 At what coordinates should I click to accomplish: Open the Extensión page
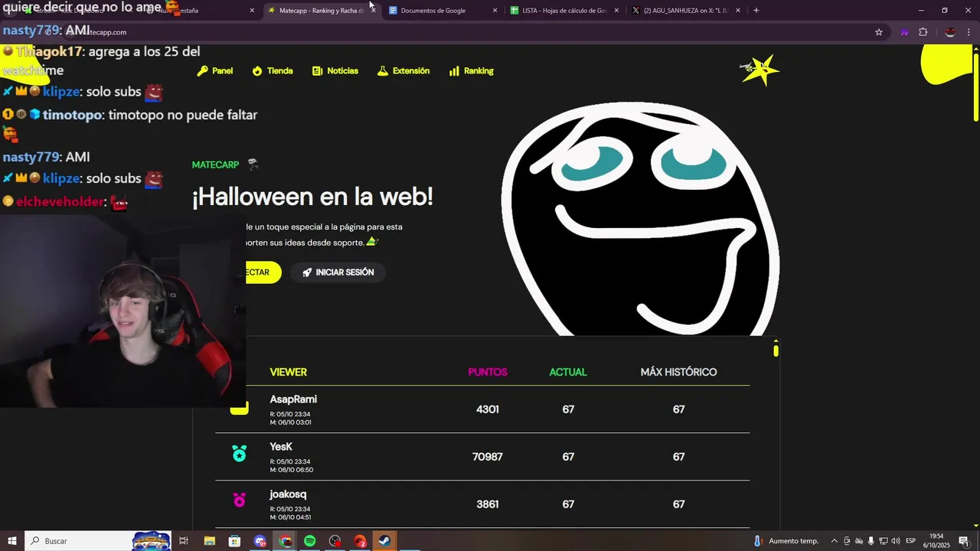pos(403,70)
